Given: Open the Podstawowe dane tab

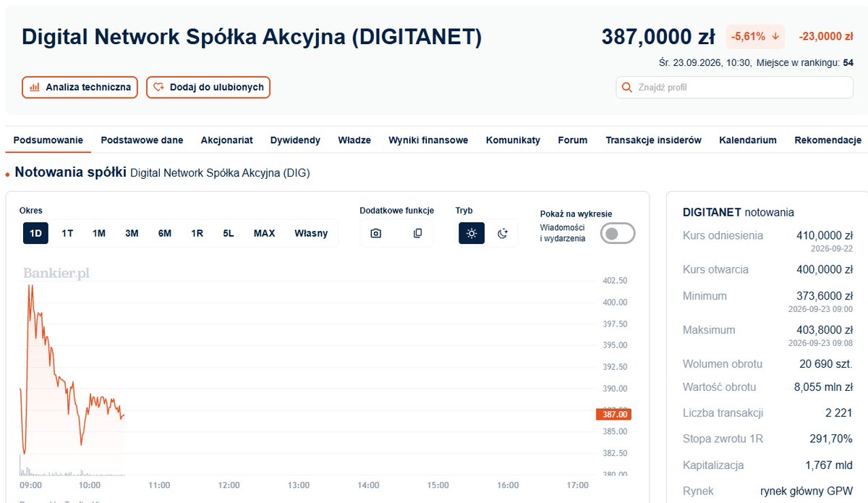Looking at the screenshot, I should (142, 140).
